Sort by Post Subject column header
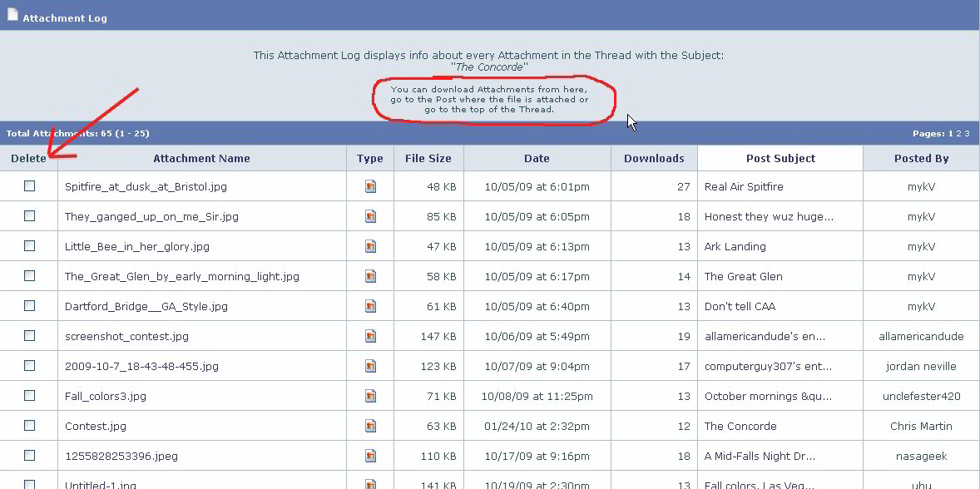The width and height of the screenshot is (980, 489). click(780, 159)
